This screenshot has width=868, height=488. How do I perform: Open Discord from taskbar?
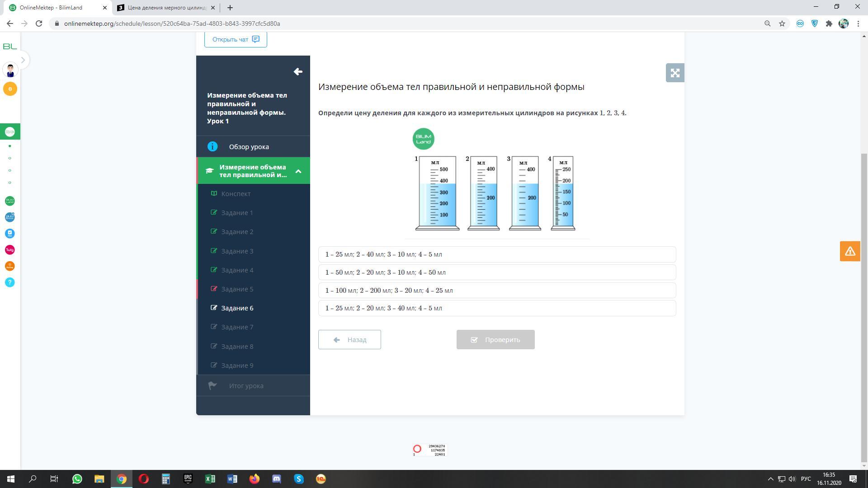[x=277, y=479]
